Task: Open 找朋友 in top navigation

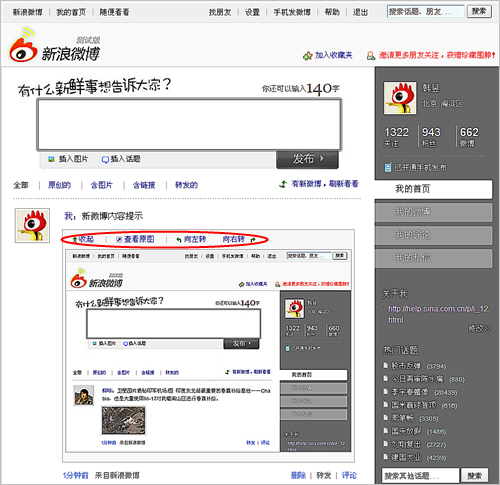Action: tap(220, 12)
